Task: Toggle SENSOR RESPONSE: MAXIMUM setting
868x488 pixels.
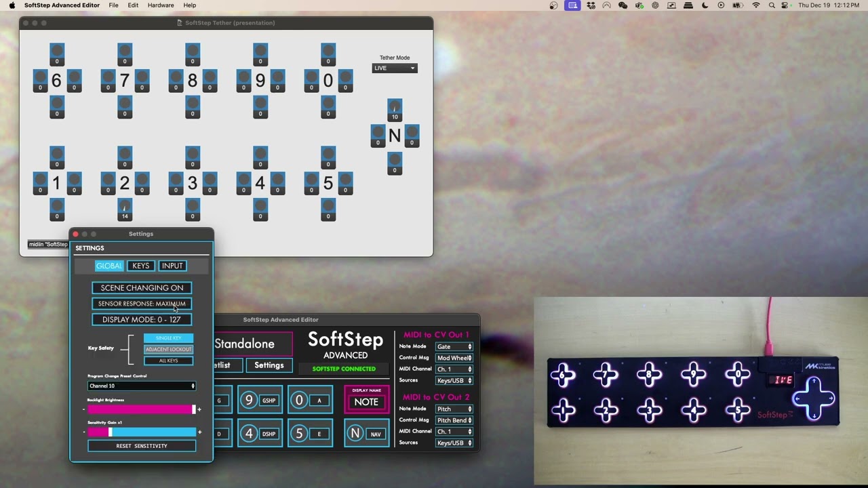Action: coord(142,304)
